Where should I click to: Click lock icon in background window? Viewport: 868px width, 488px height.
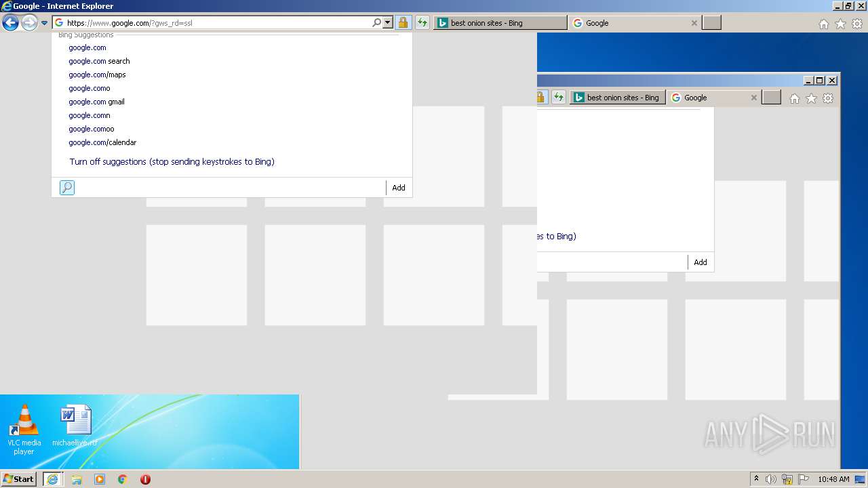[x=542, y=98]
